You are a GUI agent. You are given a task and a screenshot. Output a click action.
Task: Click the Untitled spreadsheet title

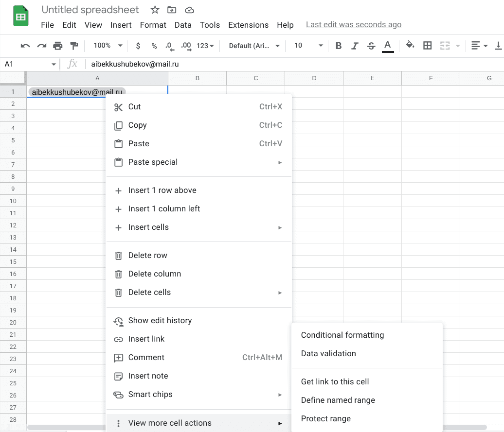click(x=90, y=10)
